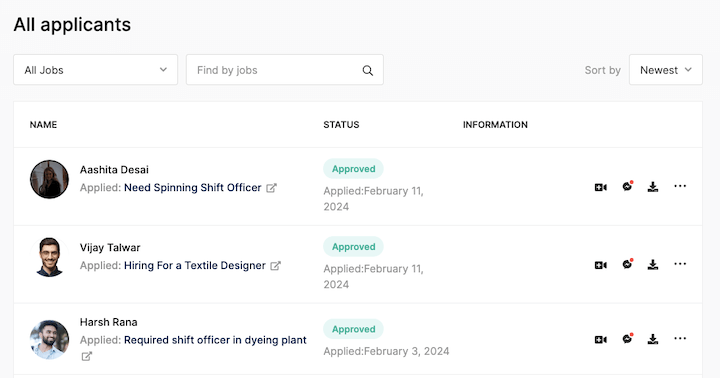Screen dimensions: 720x378
Task: Start video meeting with Vijay Talwar
Action: click(601, 265)
